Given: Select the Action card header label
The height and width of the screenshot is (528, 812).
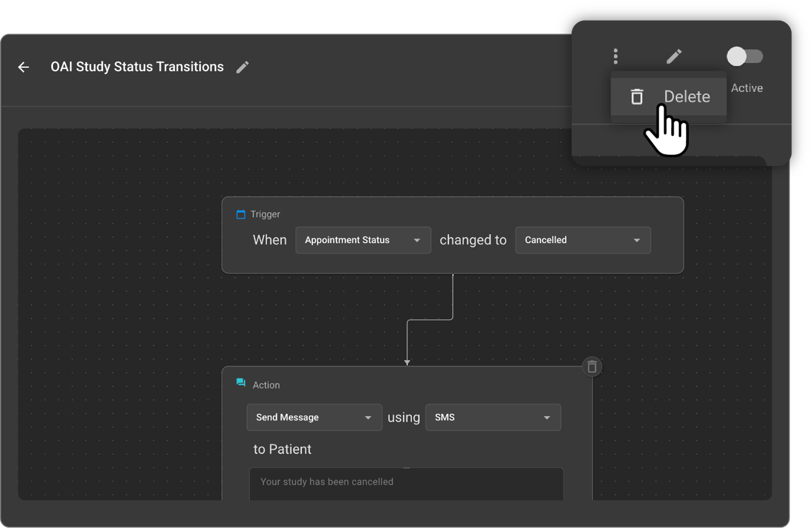Looking at the screenshot, I should point(266,385).
